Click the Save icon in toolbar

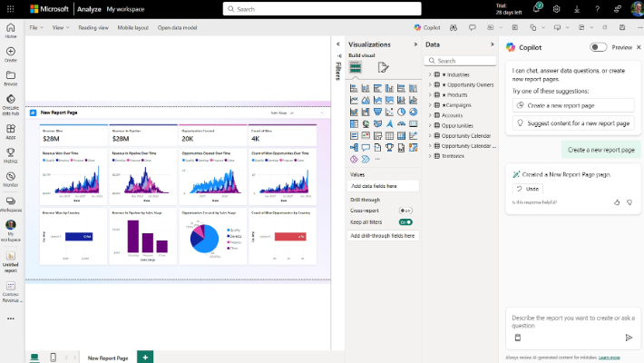click(622, 27)
